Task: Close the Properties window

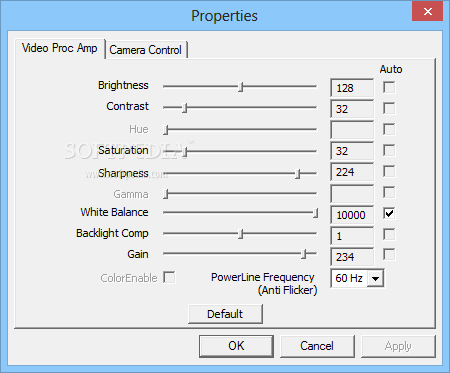Action: tap(428, 12)
